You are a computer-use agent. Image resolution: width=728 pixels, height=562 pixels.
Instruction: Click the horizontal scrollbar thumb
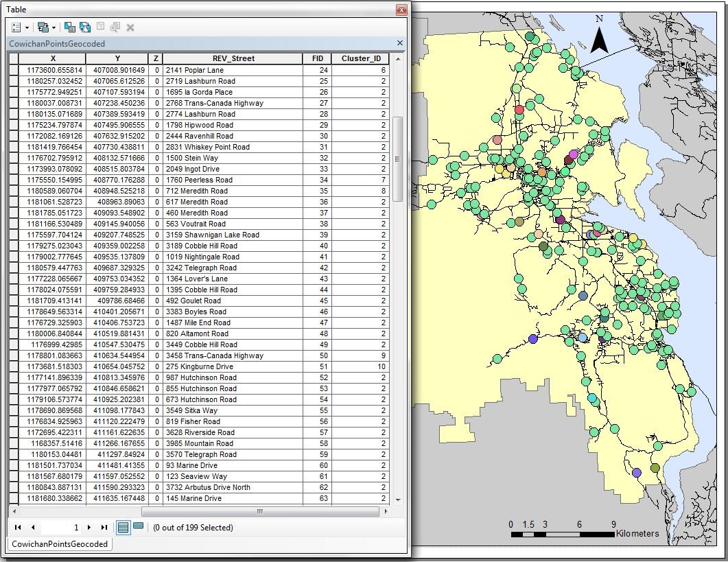point(260,512)
